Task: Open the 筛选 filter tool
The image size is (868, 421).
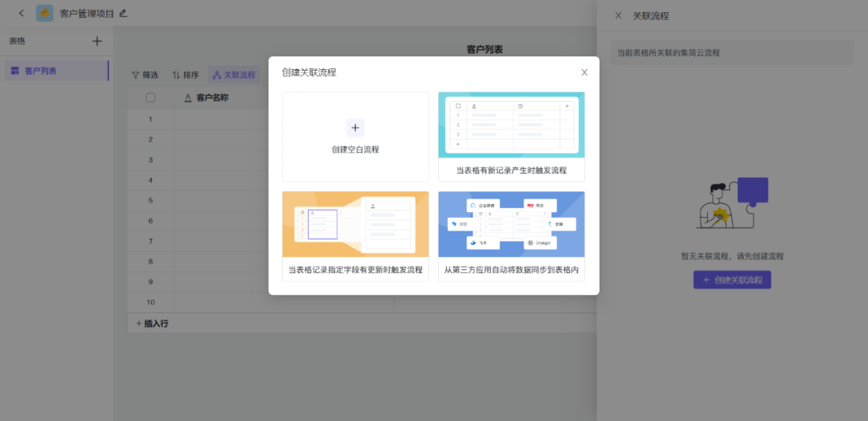Action: point(145,75)
